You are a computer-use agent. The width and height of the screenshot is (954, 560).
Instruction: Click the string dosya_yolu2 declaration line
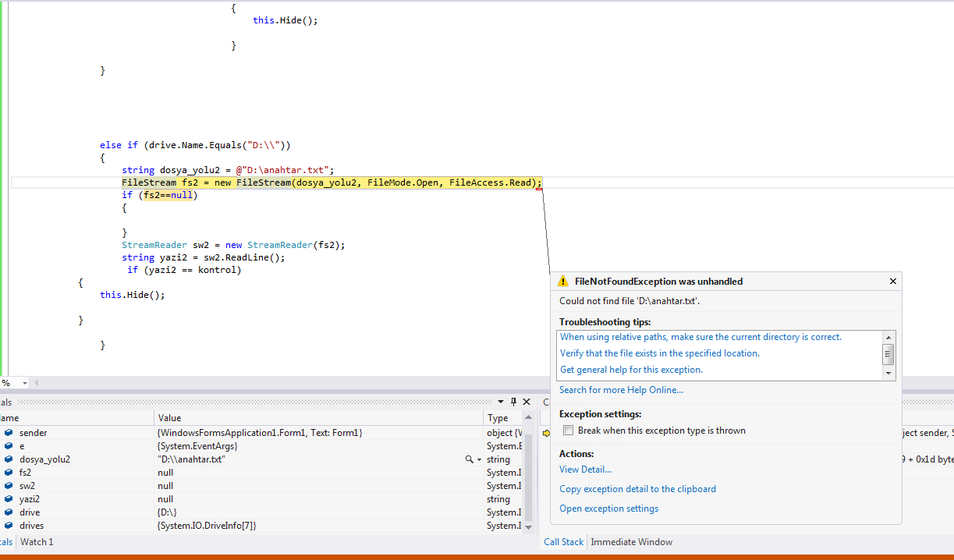tap(228, 170)
